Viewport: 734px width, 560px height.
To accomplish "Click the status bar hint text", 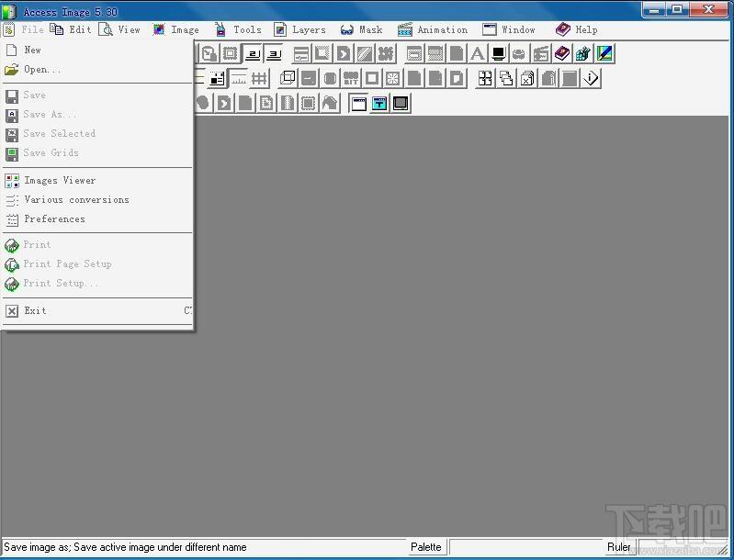I will click(x=126, y=547).
